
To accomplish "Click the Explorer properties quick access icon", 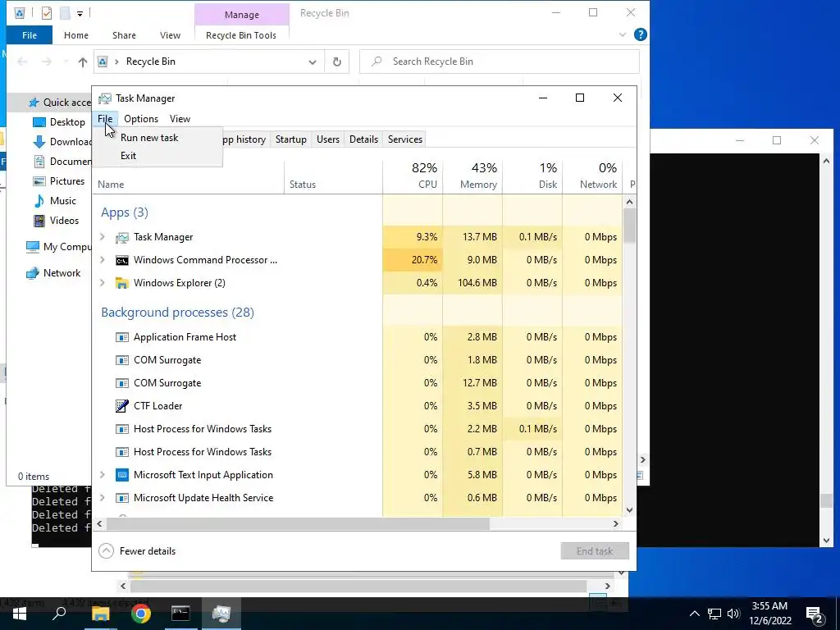I will [47, 13].
